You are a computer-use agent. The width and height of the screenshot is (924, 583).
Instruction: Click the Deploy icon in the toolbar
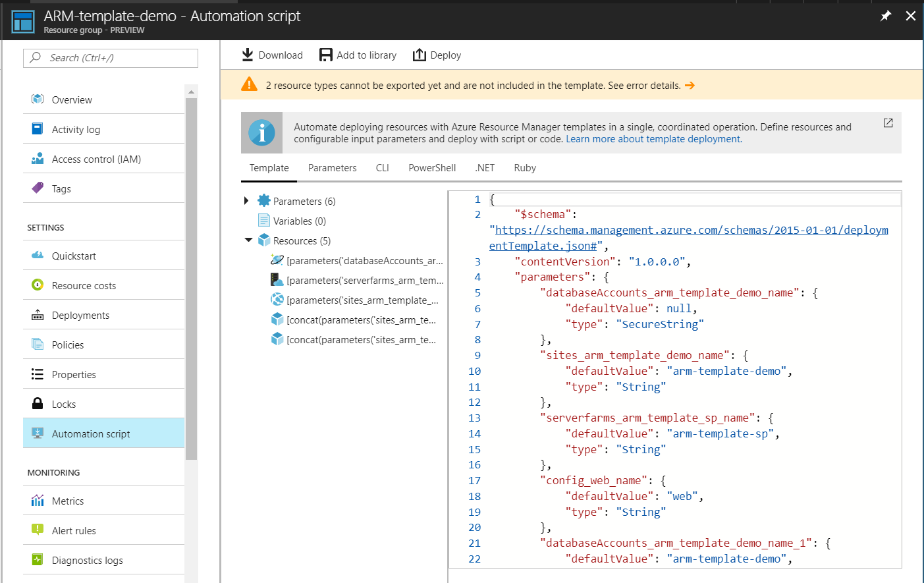click(420, 55)
